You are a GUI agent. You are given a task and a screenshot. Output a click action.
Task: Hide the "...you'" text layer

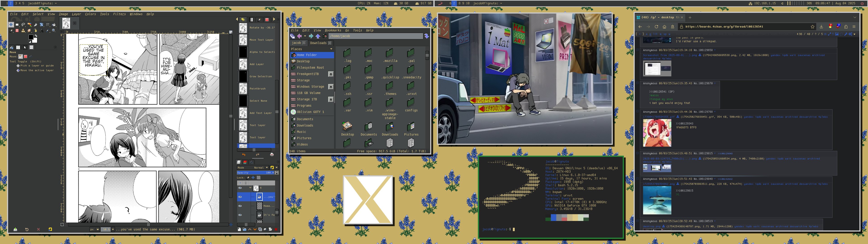(x=240, y=197)
